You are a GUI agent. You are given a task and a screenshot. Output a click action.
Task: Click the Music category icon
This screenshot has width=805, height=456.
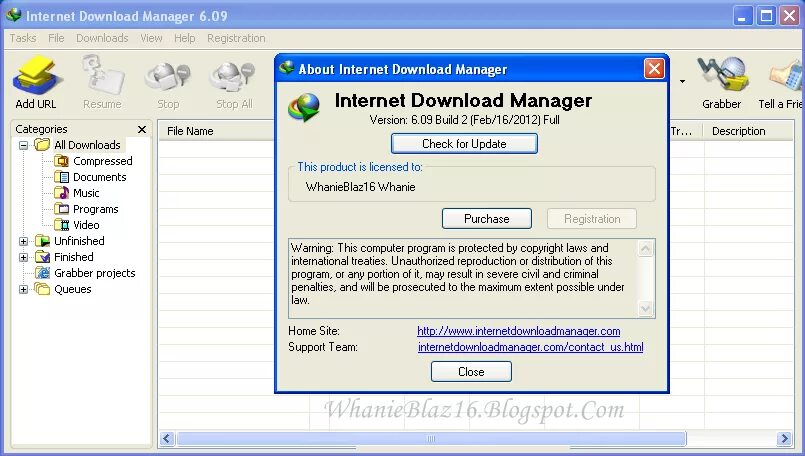click(61, 193)
